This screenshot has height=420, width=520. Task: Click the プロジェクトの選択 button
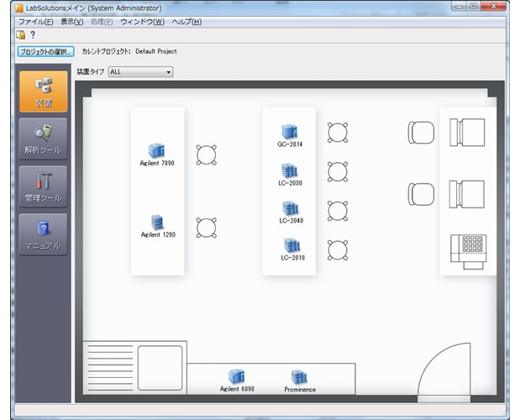click(x=45, y=52)
